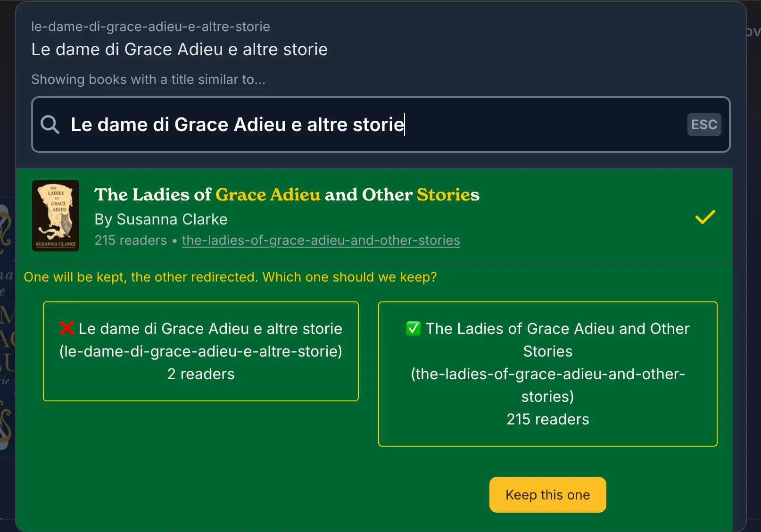Click the highlighted result title text
The width and height of the screenshot is (761, 532).
(x=287, y=195)
